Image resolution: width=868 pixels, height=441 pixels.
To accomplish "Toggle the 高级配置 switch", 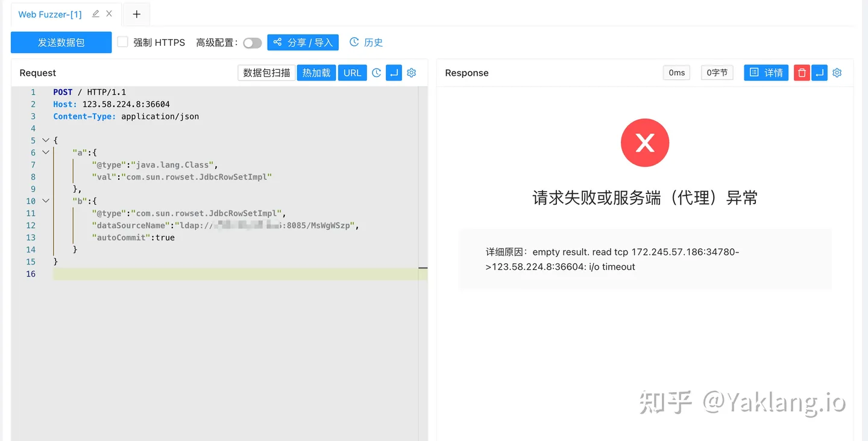I will (x=253, y=43).
